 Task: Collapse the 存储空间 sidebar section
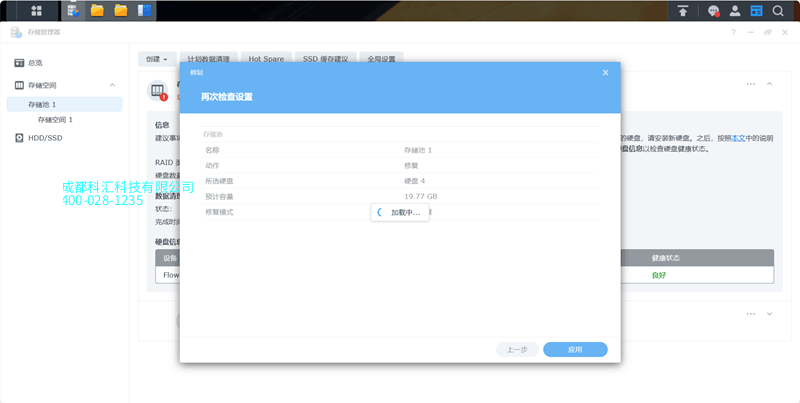pos(112,85)
